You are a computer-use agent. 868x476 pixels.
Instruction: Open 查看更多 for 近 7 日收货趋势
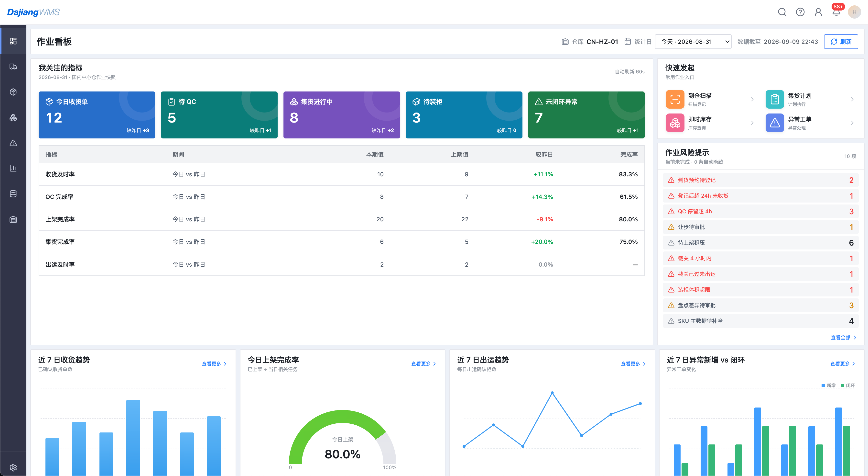tap(214, 364)
